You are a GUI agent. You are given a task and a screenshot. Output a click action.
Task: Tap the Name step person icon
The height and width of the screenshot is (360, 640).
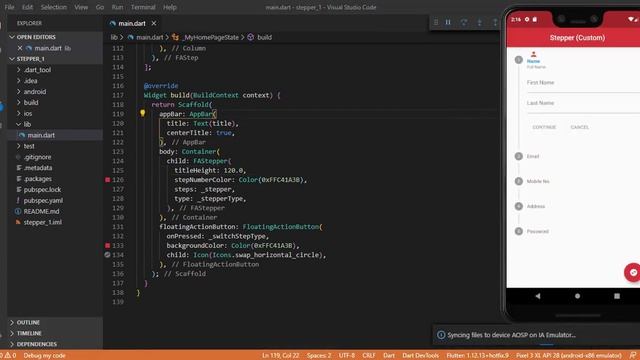pyautogui.click(x=533, y=54)
